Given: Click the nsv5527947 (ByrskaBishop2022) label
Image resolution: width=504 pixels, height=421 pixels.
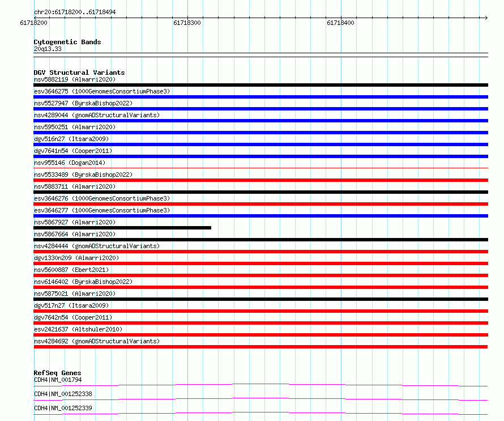Looking at the screenshot, I should tap(83, 103).
